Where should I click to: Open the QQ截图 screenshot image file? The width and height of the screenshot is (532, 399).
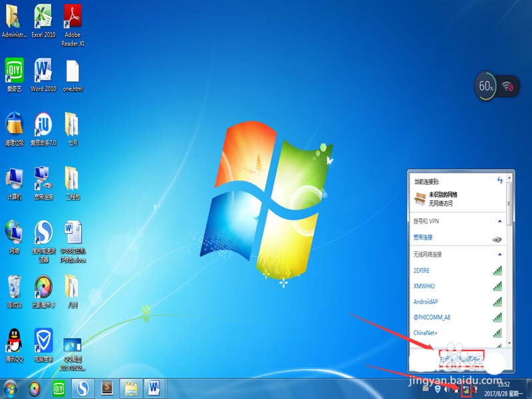click(72, 354)
